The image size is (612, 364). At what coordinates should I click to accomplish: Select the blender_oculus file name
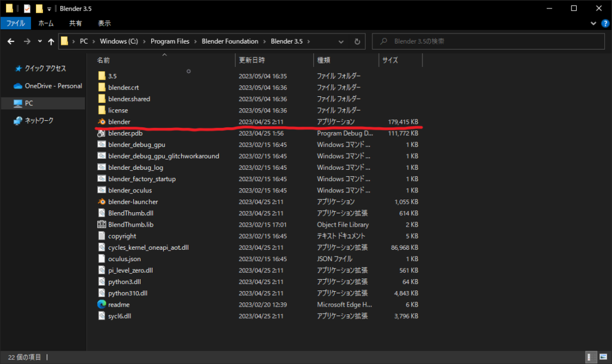130,191
